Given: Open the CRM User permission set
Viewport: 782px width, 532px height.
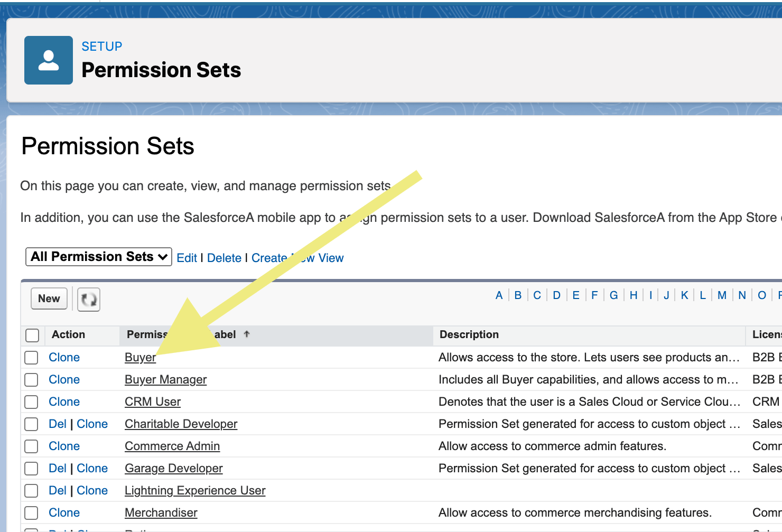Looking at the screenshot, I should coord(152,402).
